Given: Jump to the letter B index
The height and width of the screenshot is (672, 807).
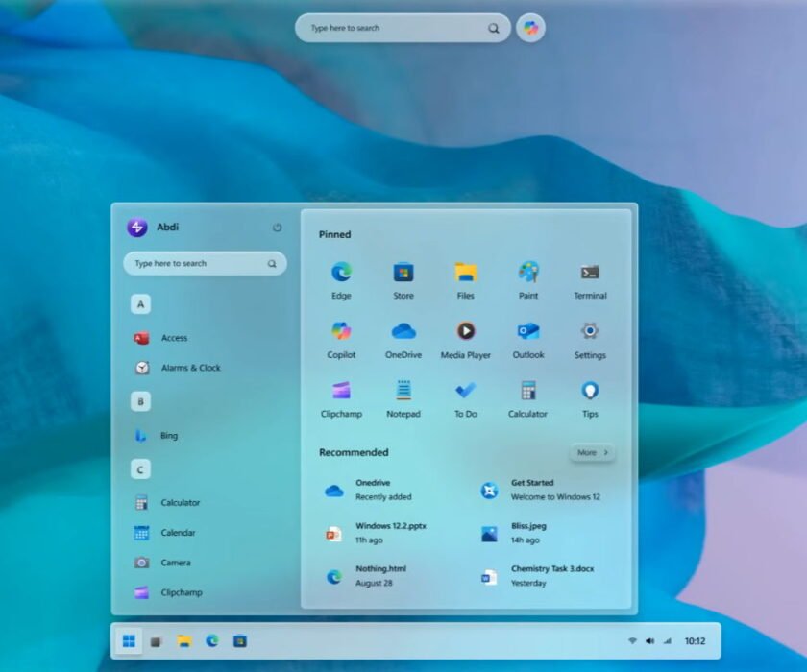Looking at the screenshot, I should (140, 401).
